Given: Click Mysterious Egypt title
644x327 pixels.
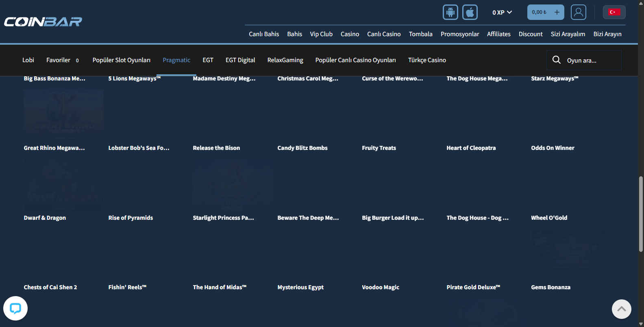Looking at the screenshot, I should point(301,287).
